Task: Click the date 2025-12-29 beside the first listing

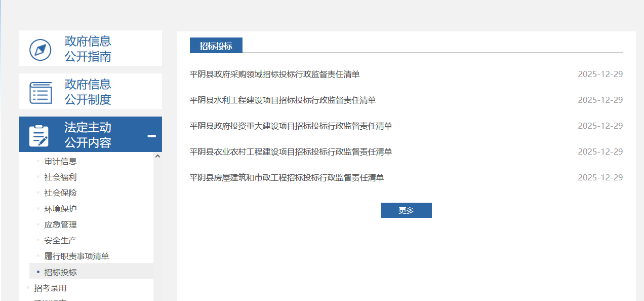Action: tap(600, 73)
